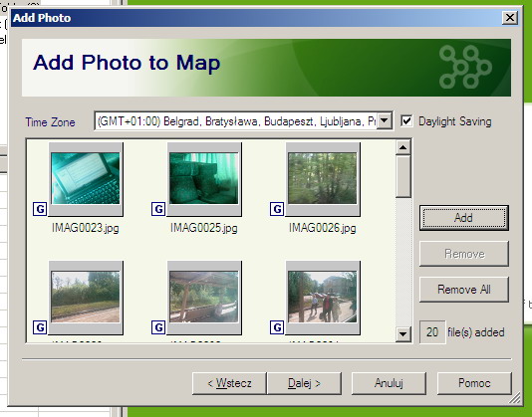532x417 pixels.
Task: Select the wooden shelter bench thumbnail
Action: tap(204, 298)
